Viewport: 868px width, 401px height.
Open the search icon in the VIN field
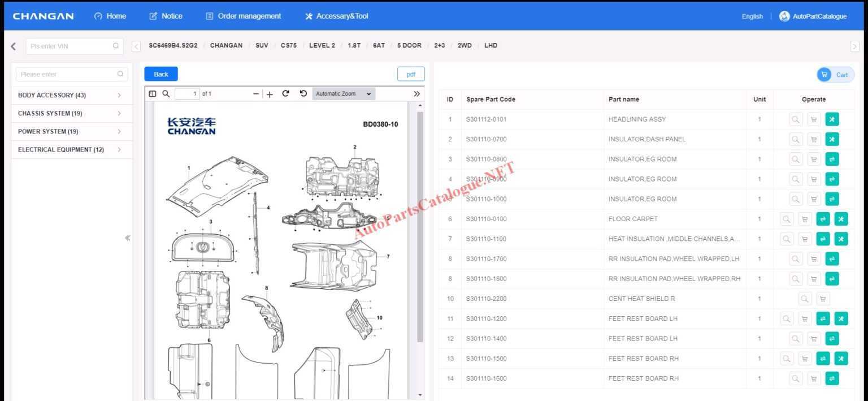(116, 46)
